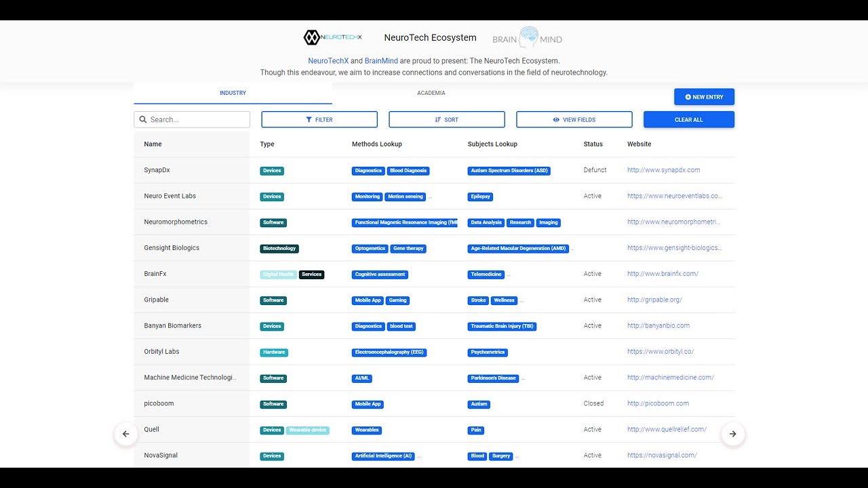Click the Wearable device type tag
The width and height of the screenshot is (868, 488).
click(x=308, y=430)
